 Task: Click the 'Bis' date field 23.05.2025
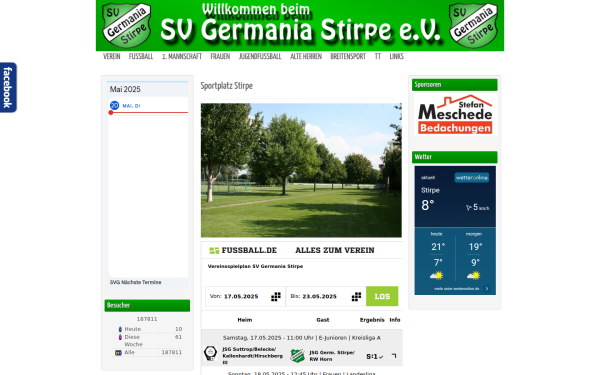pos(320,297)
